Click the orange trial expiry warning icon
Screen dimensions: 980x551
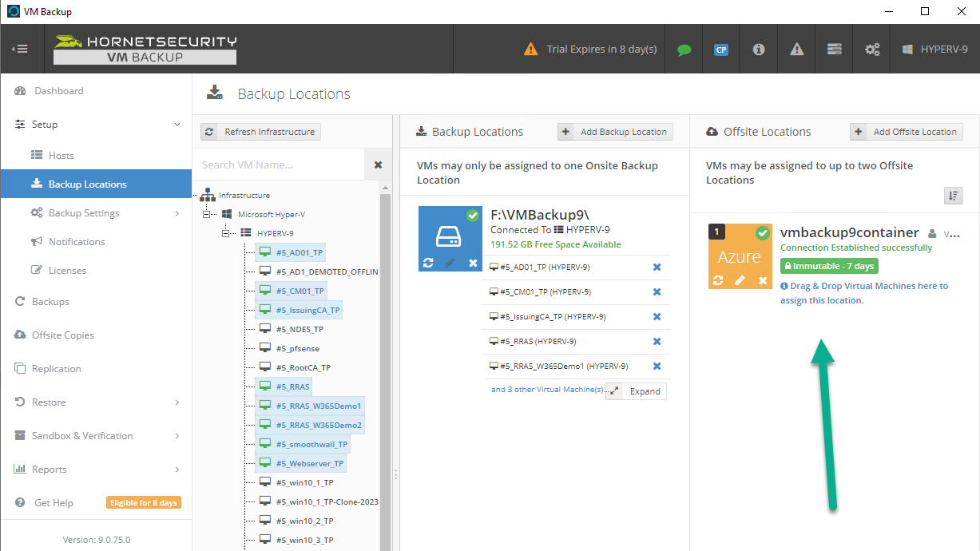click(x=531, y=50)
